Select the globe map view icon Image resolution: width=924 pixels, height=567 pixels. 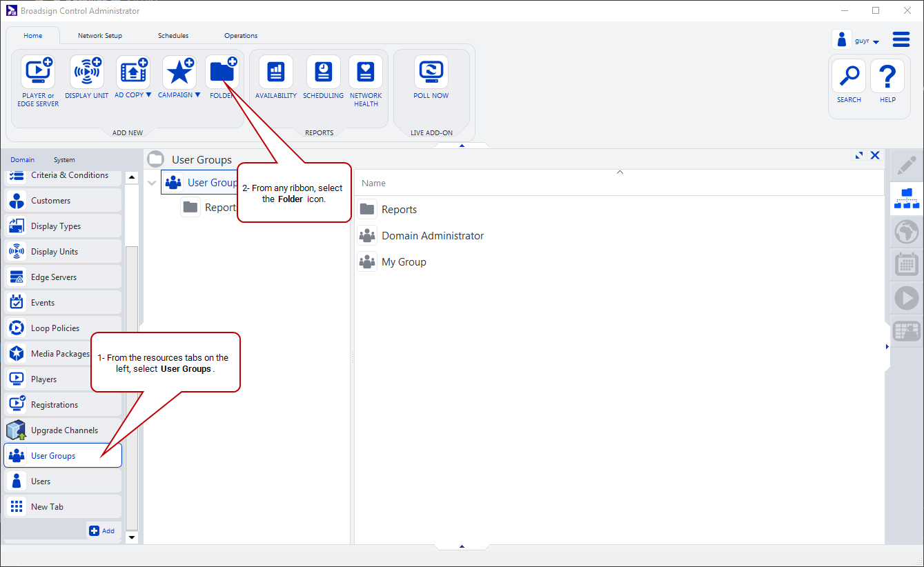[907, 232]
